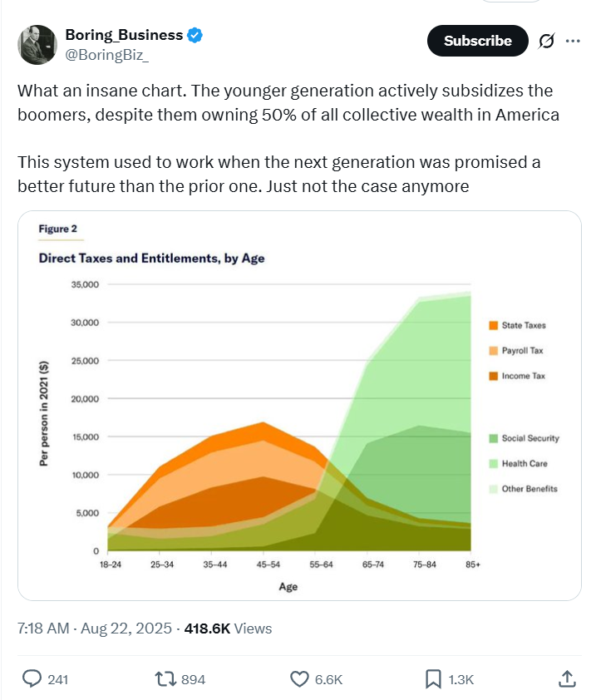Click the Income Tax legend swatch
Image resolution: width=591 pixels, height=700 pixels.
coord(493,376)
